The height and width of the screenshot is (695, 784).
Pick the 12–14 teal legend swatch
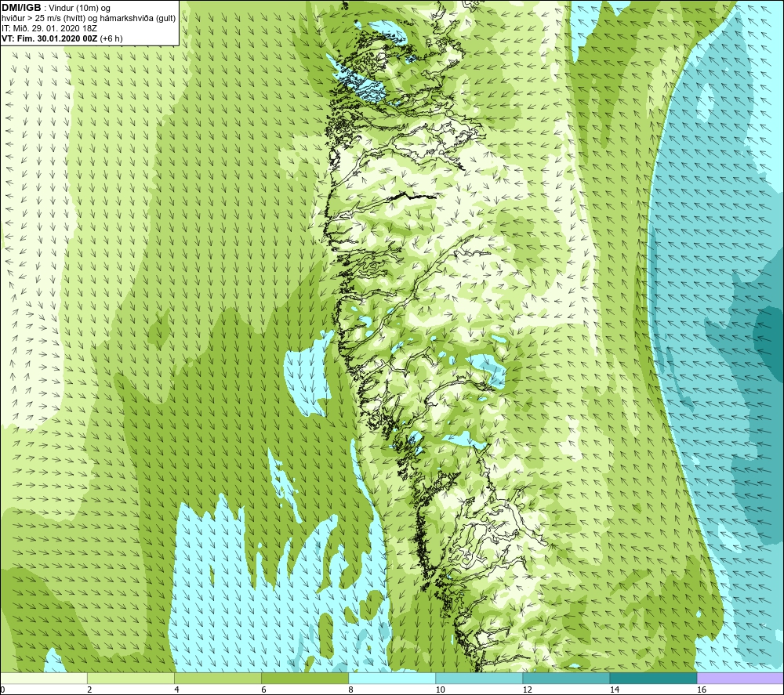click(566, 678)
